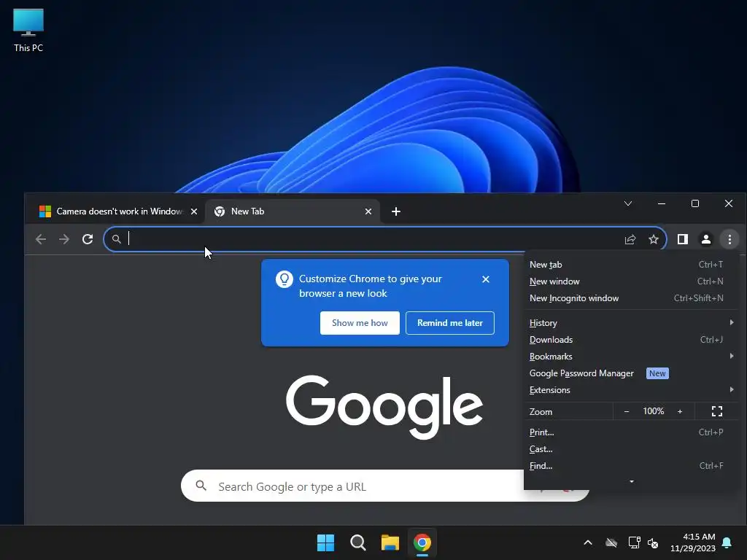The image size is (747, 560).
Task: Click OneDrive cloud tray icon
Action: coord(611,542)
